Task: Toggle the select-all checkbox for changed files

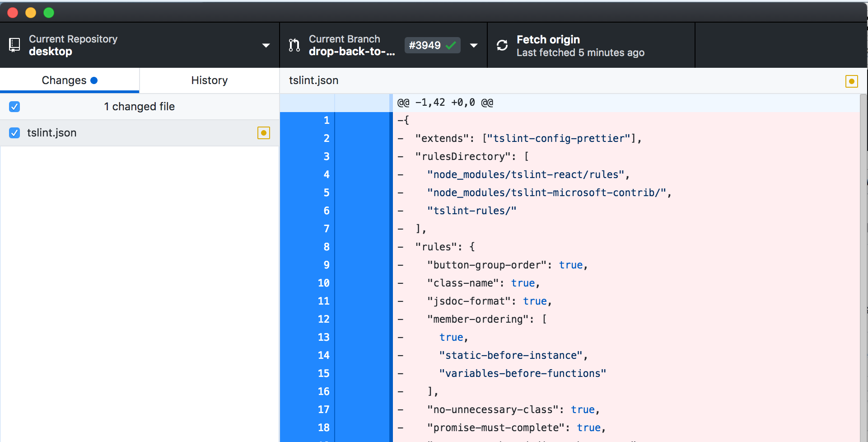Action: [x=14, y=106]
